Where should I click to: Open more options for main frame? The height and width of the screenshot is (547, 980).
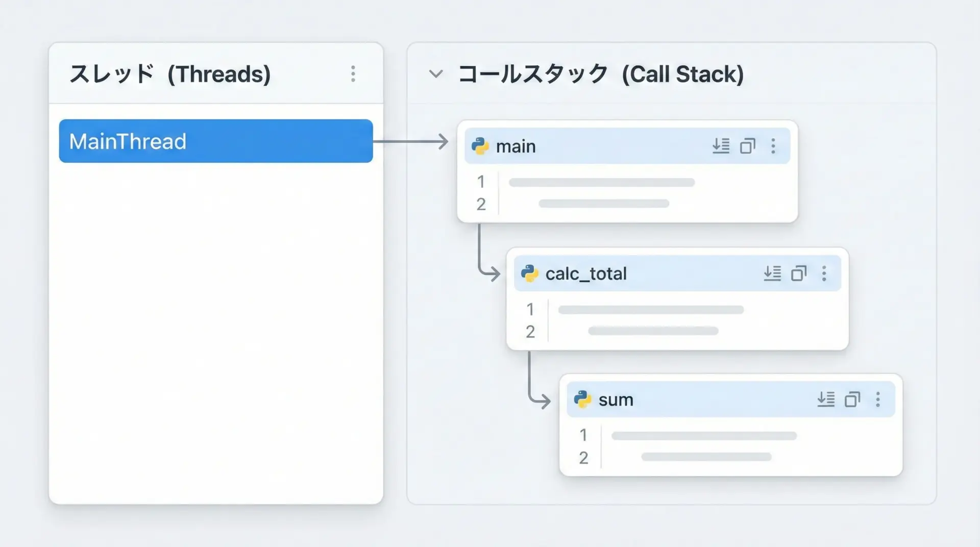click(x=773, y=146)
